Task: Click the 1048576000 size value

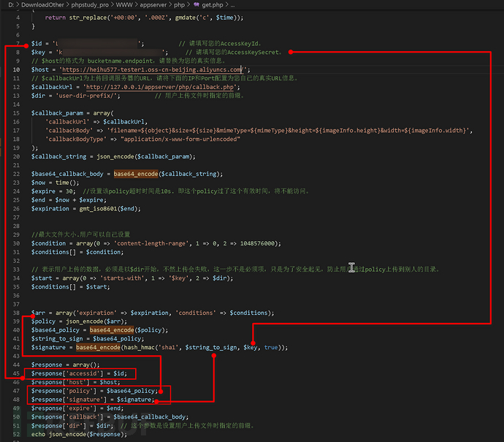Action: click(x=257, y=243)
